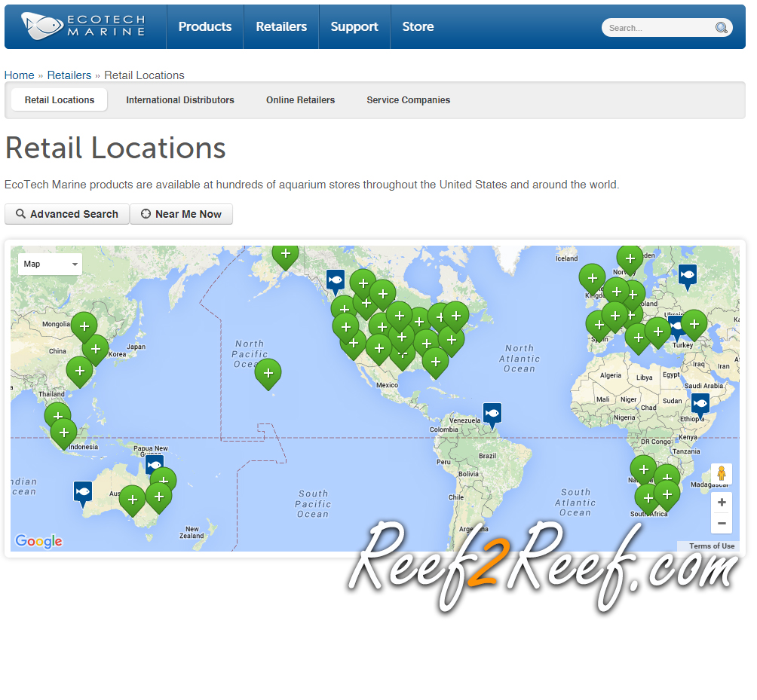Screen dimensions: 757x700
Task: Switch to International Distributors tab
Action: (180, 100)
